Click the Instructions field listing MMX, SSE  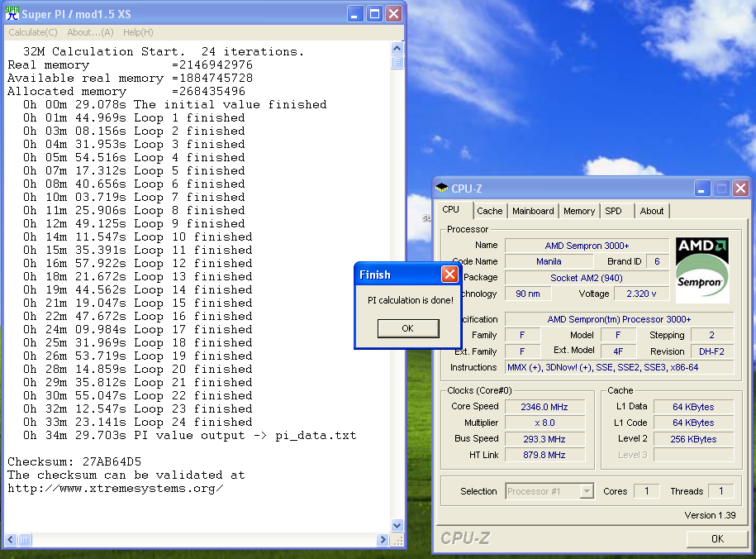click(x=619, y=367)
